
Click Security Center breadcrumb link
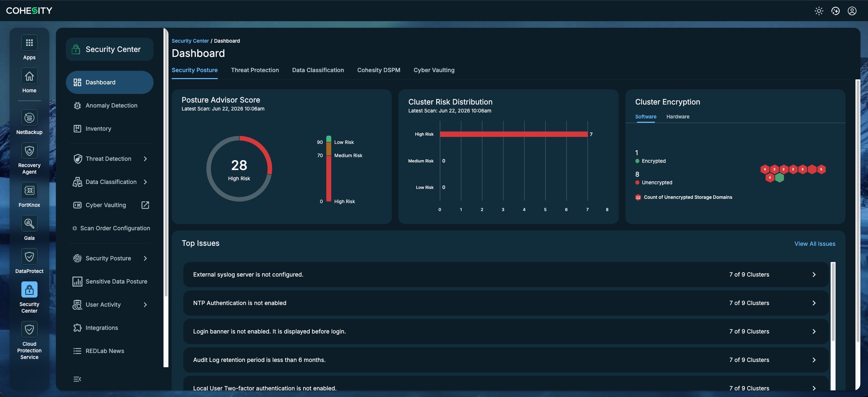(x=190, y=41)
